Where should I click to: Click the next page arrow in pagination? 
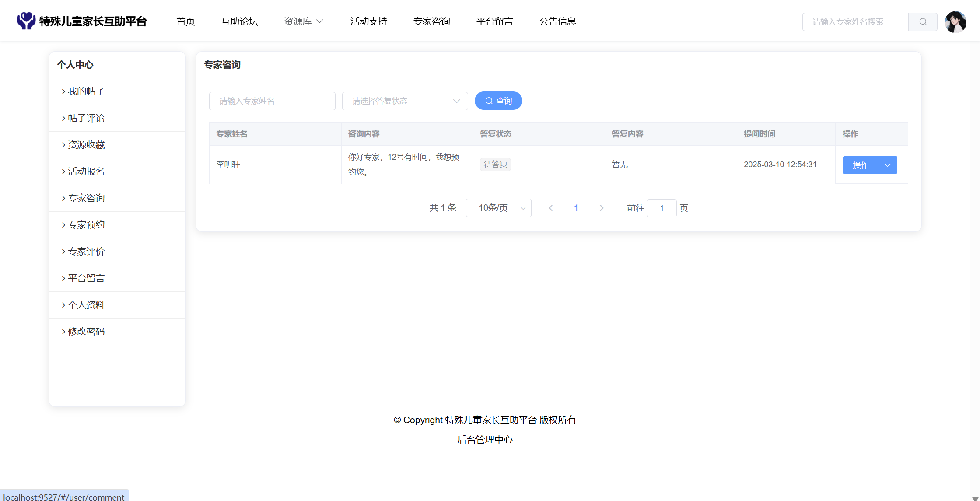click(602, 208)
